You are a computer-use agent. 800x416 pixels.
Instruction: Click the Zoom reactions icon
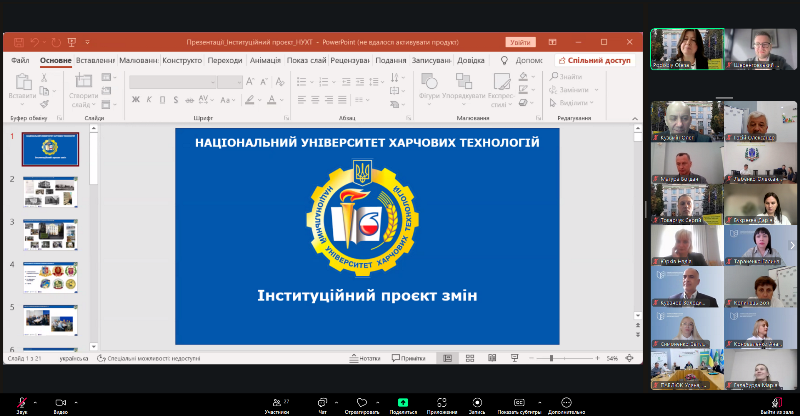[361, 401]
